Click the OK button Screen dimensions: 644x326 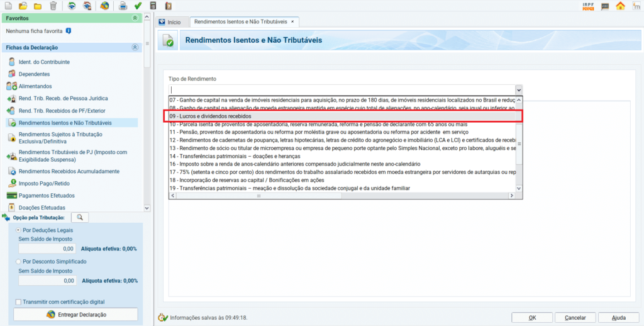point(532,317)
